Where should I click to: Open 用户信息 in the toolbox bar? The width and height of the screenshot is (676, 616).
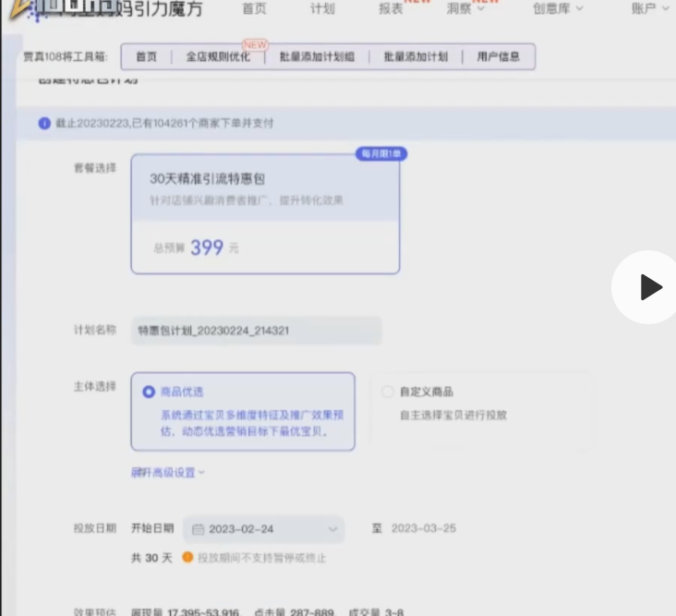[499, 56]
